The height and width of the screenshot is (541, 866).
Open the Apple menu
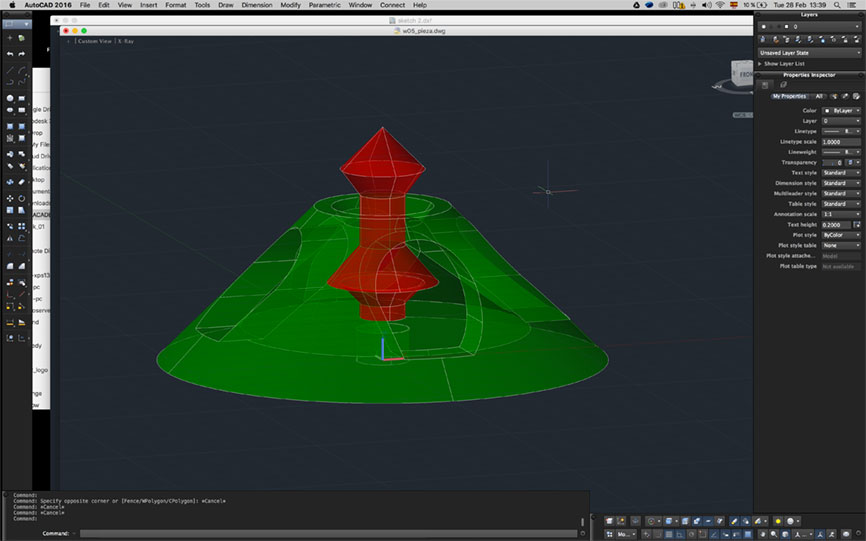click(x=12, y=5)
